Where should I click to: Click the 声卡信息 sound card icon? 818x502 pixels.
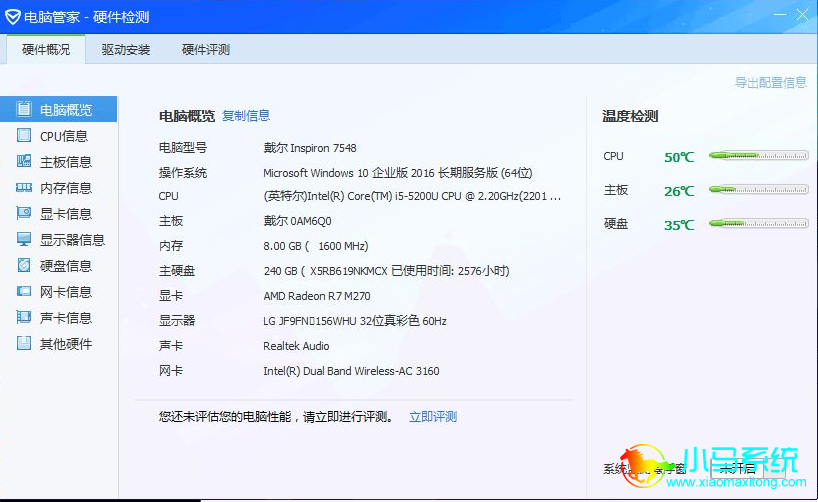pos(24,317)
